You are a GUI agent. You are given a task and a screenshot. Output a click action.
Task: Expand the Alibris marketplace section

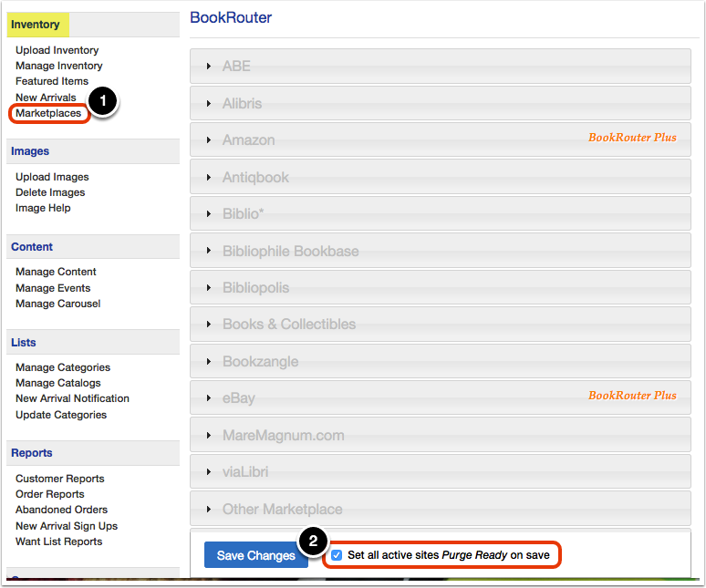[x=441, y=104]
